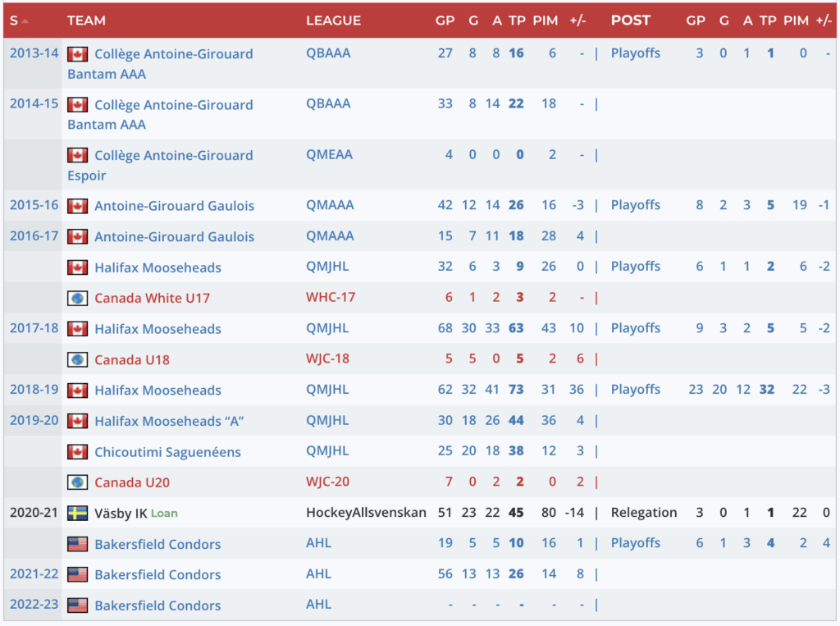Open the 2013-14 season link
Screen dimensions: 840x626
click(34, 53)
